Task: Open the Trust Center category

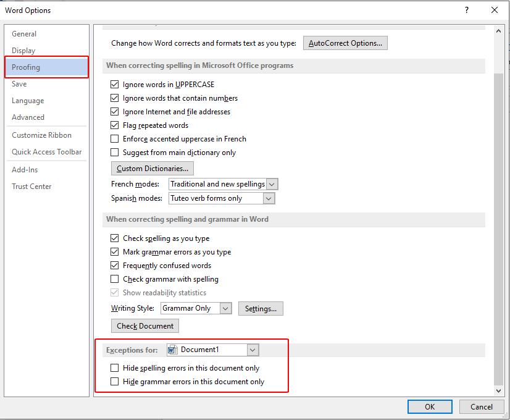Action: pyautogui.click(x=46, y=187)
